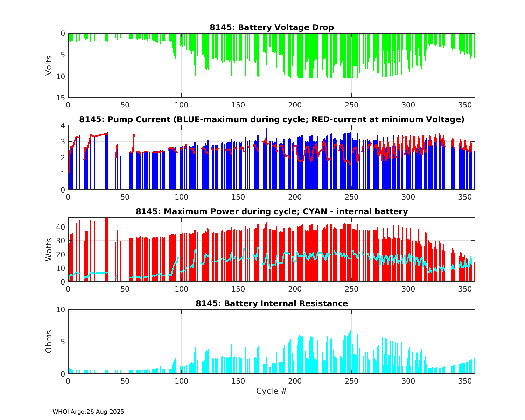525x420 pixels.
Task: Select the Maximum Power during cycle title
Action: click(x=272, y=211)
